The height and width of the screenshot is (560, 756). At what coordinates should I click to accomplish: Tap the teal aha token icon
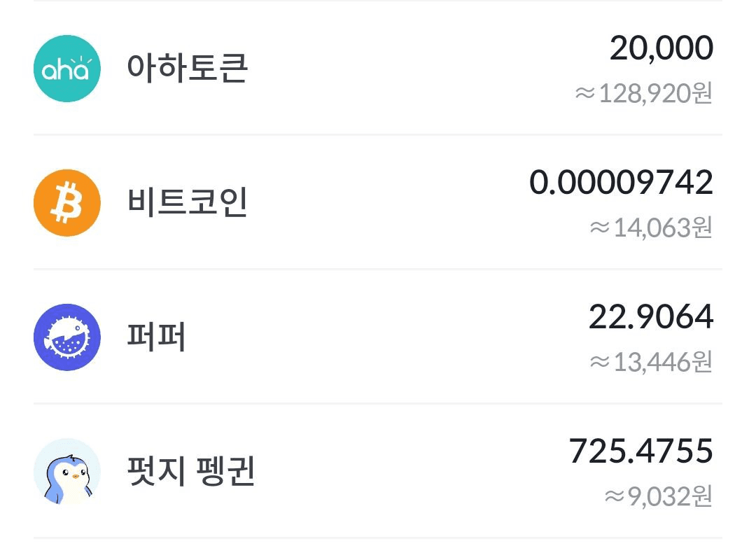click(x=67, y=69)
